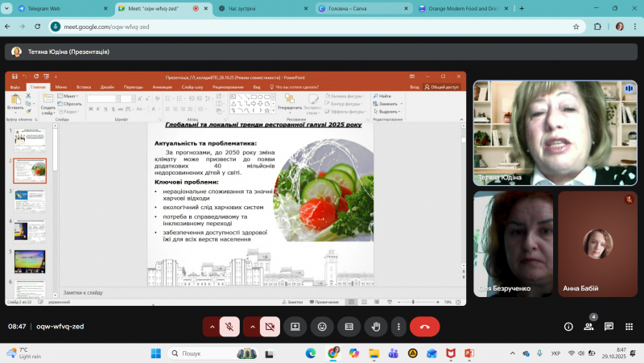Unmute the microphone in Meet
The height and width of the screenshot is (363, 644).
229,327
